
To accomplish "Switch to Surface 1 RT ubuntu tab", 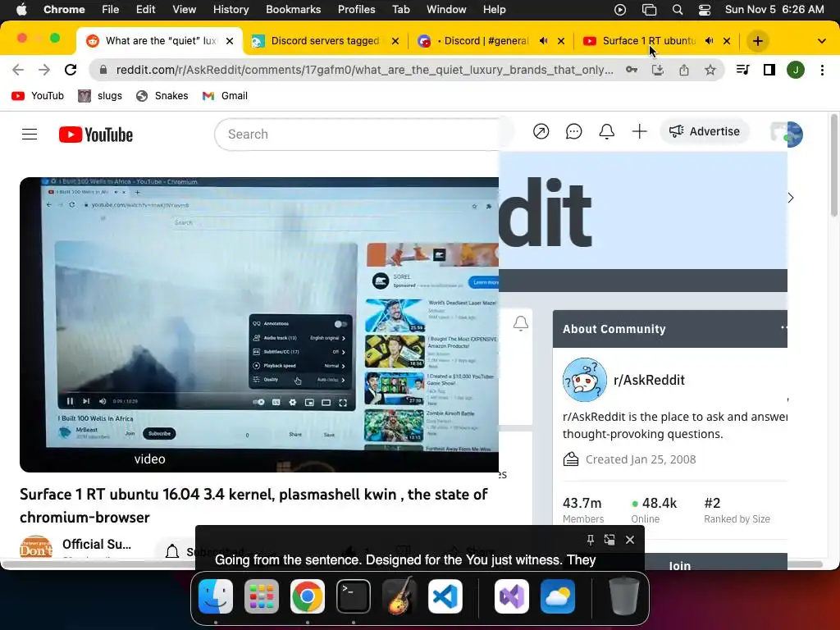I will point(648,41).
